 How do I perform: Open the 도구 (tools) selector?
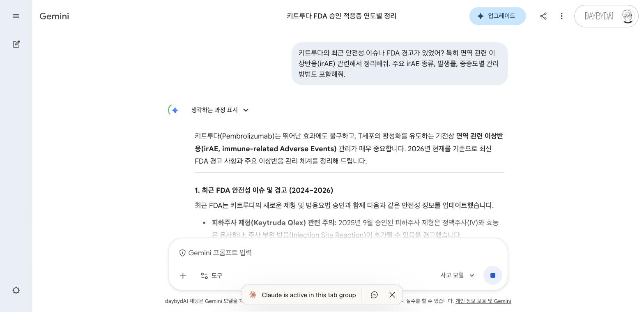[x=211, y=275]
